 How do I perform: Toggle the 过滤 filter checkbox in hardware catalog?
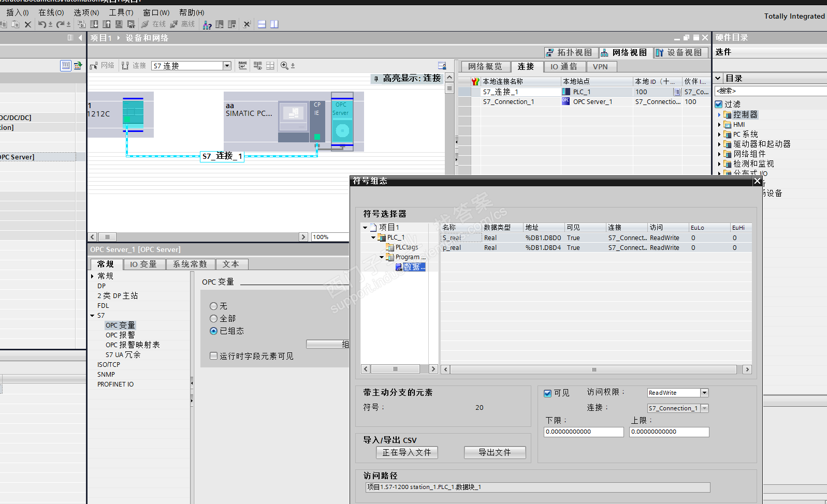click(719, 104)
